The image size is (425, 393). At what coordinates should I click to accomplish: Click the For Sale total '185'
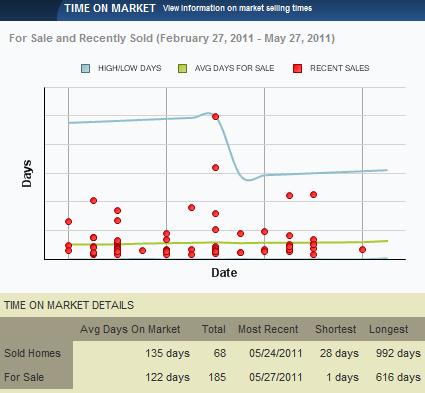click(217, 377)
